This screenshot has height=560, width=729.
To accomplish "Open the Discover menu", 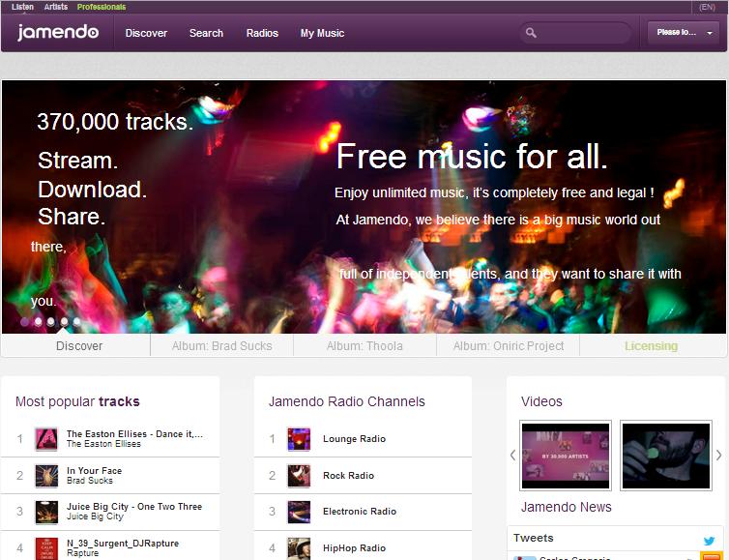I will [146, 33].
